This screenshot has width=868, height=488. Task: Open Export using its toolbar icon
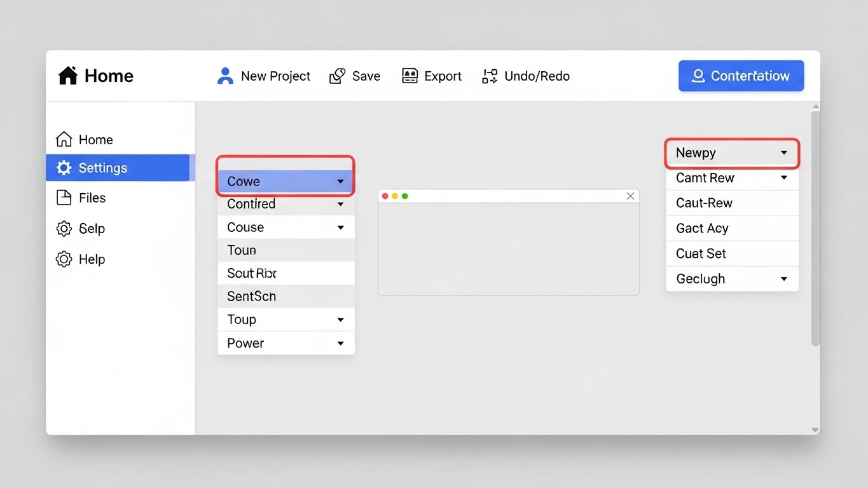[410, 75]
